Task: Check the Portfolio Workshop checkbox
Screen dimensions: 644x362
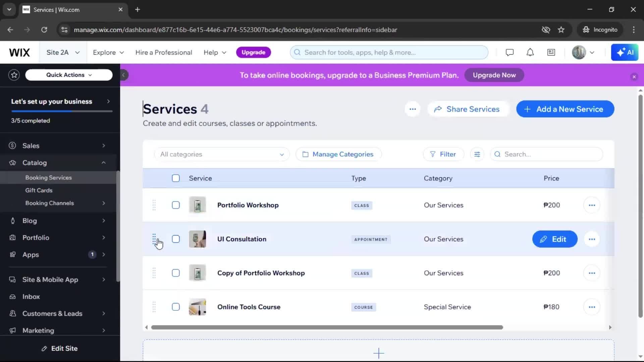Action: [176, 205]
